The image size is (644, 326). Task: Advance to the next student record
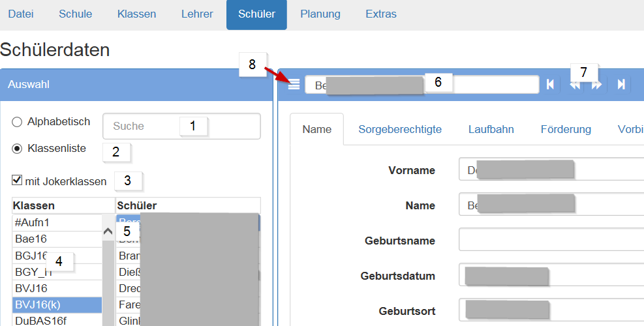point(596,85)
